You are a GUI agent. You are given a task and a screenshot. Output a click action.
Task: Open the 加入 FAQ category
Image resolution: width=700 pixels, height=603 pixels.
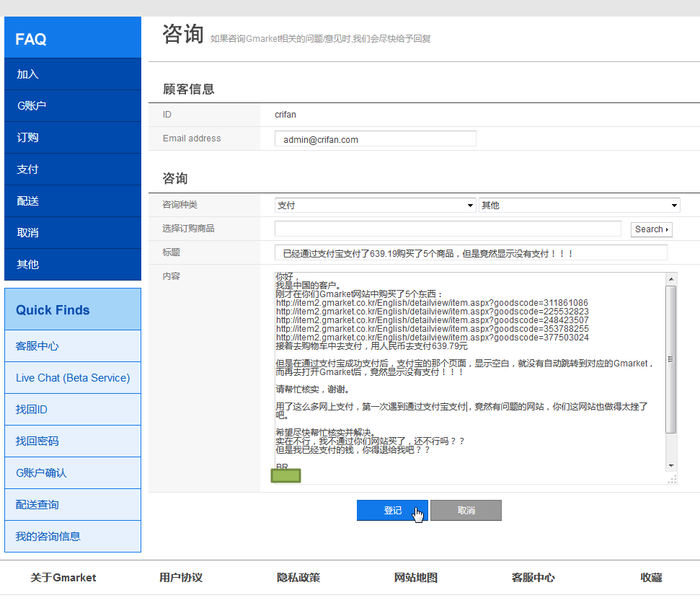73,74
